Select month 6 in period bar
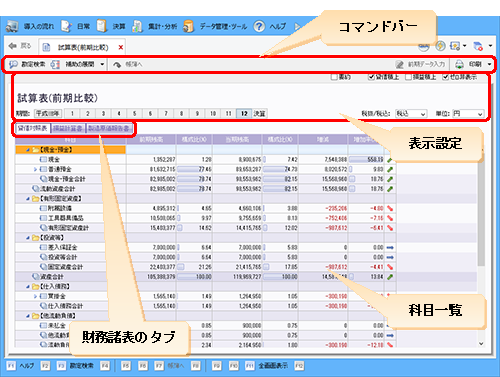 [x=150, y=114]
